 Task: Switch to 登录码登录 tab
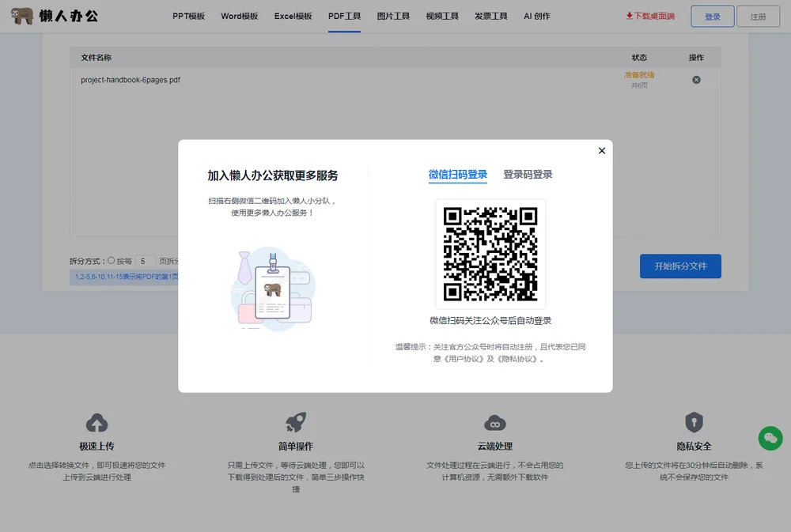tap(528, 175)
